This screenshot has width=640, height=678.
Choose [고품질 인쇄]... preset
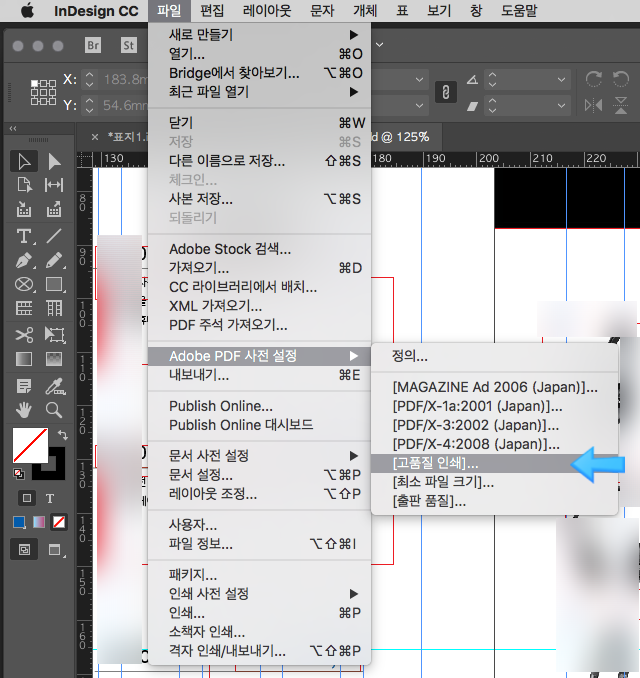pos(495,463)
